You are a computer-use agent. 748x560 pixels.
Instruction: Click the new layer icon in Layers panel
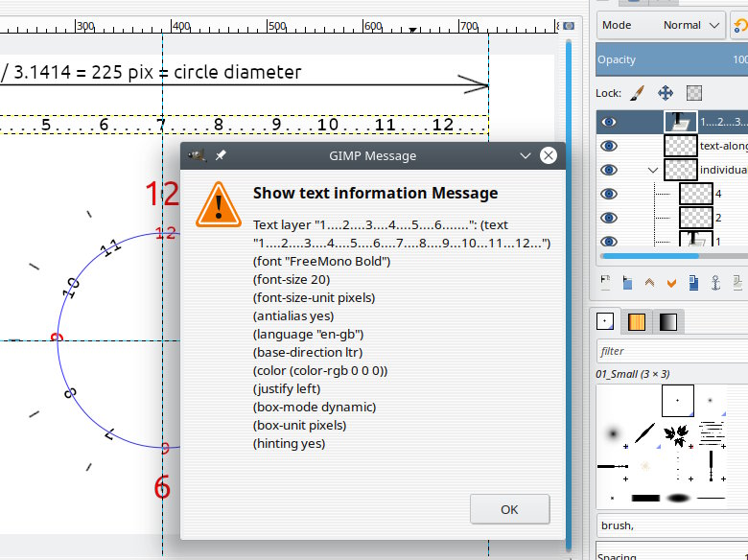(x=605, y=282)
